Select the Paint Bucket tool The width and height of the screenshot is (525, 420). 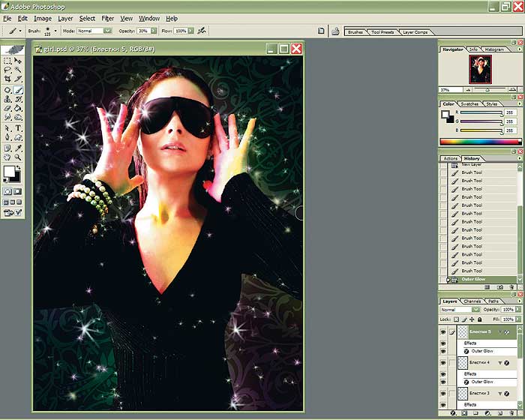click(18, 108)
